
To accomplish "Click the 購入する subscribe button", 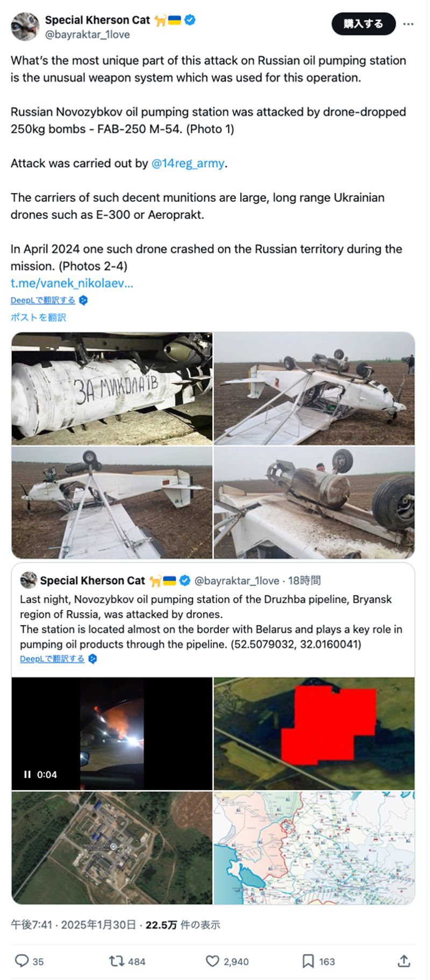I will coord(363,24).
